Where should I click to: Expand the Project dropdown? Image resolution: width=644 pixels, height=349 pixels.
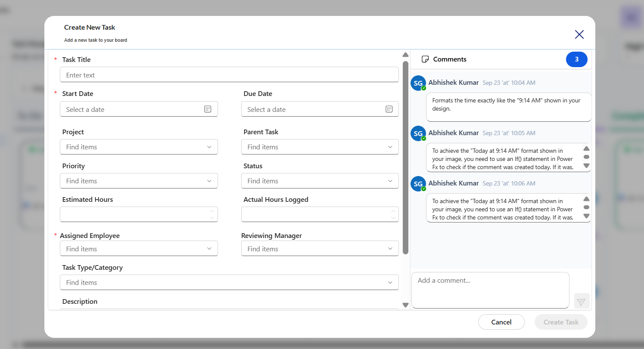tap(209, 147)
